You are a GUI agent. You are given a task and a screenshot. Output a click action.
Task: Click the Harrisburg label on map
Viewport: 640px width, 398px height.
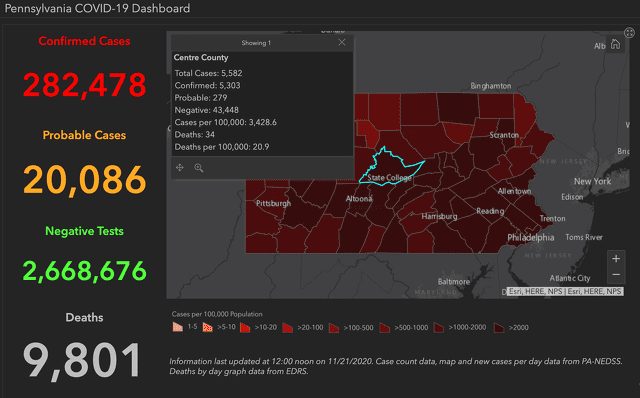(x=439, y=216)
